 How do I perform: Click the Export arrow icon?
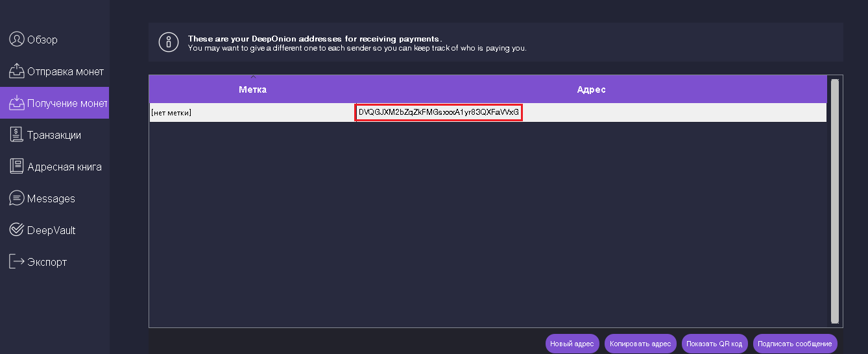pos(16,262)
